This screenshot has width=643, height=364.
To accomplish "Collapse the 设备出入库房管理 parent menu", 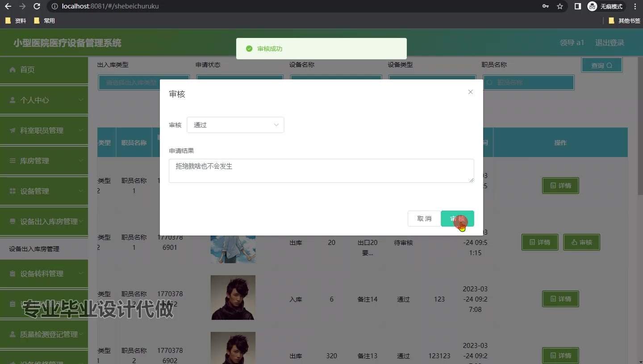I will click(x=44, y=221).
